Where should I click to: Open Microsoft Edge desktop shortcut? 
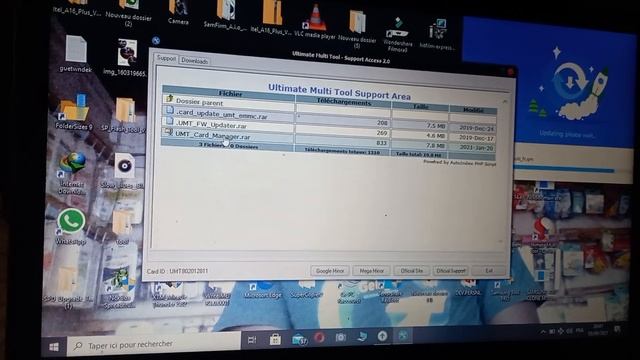click(263, 289)
